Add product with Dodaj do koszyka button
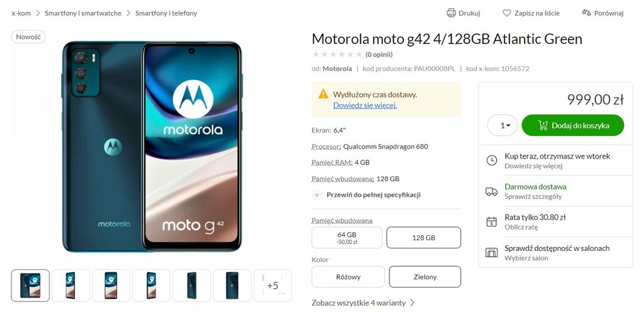 click(573, 125)
